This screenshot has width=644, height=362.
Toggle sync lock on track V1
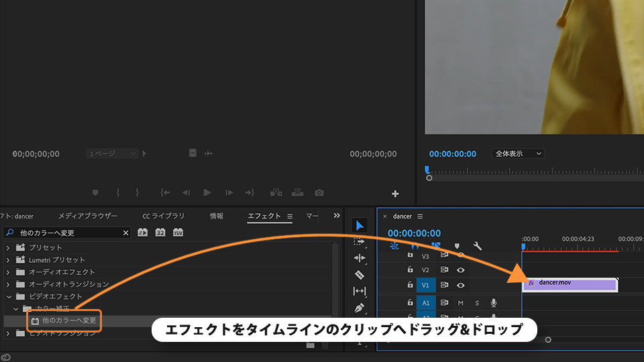click(444, 285)
